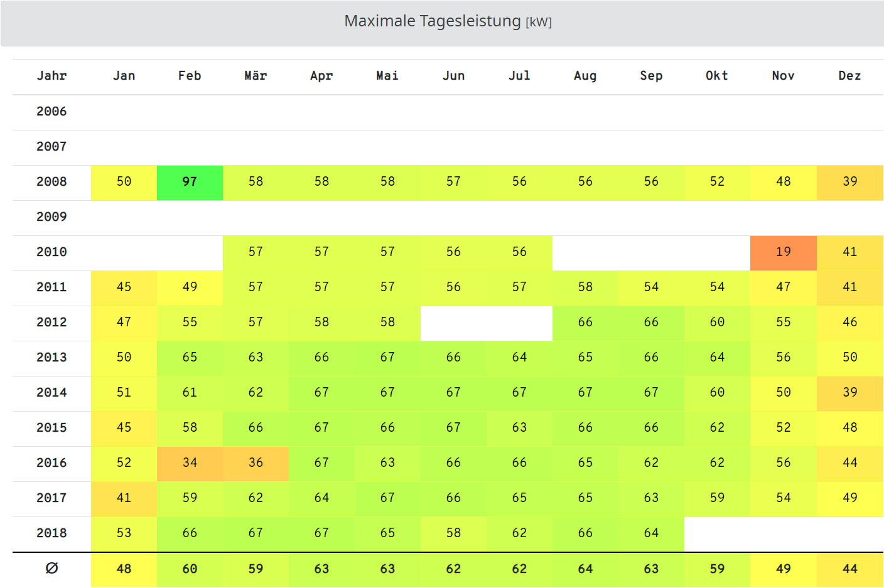Screen dimensions: 884x588
Task: Click the 2009 year row label
Action: (51, 217)
